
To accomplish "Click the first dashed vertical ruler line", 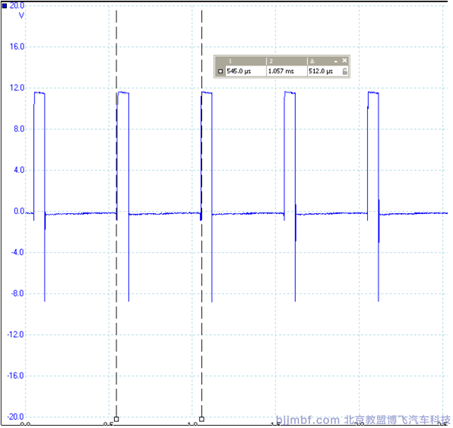I will [x=116, y=213].
